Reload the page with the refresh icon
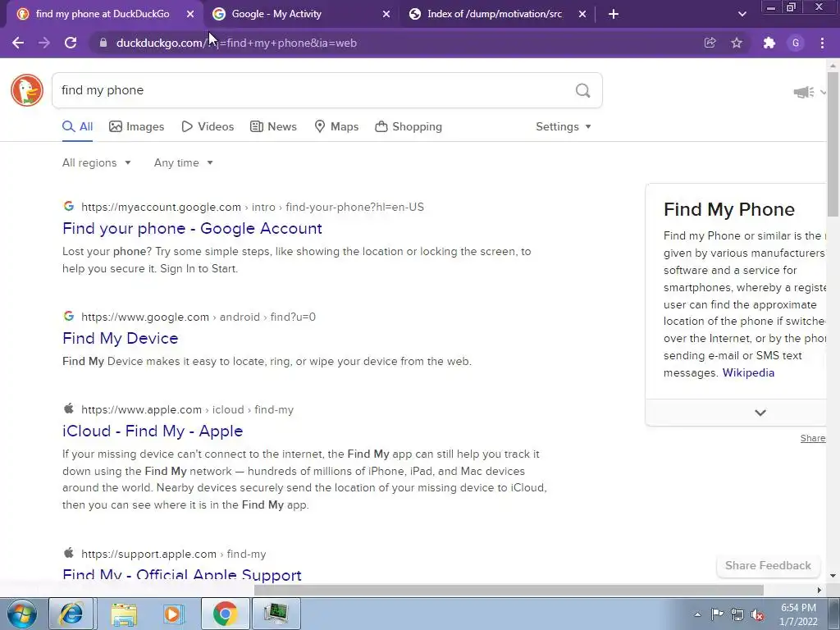This screenshot has width=840, height=630. (x=71, y=43)
